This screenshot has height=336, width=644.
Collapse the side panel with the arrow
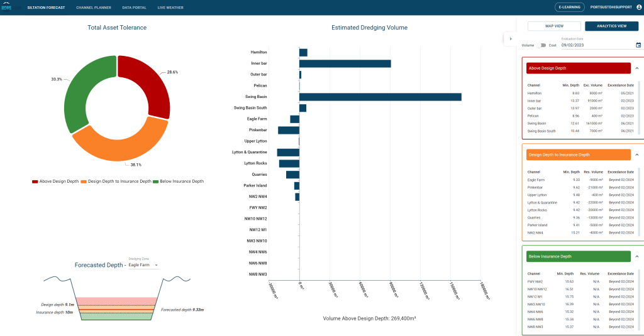click(x=511, y=39)
